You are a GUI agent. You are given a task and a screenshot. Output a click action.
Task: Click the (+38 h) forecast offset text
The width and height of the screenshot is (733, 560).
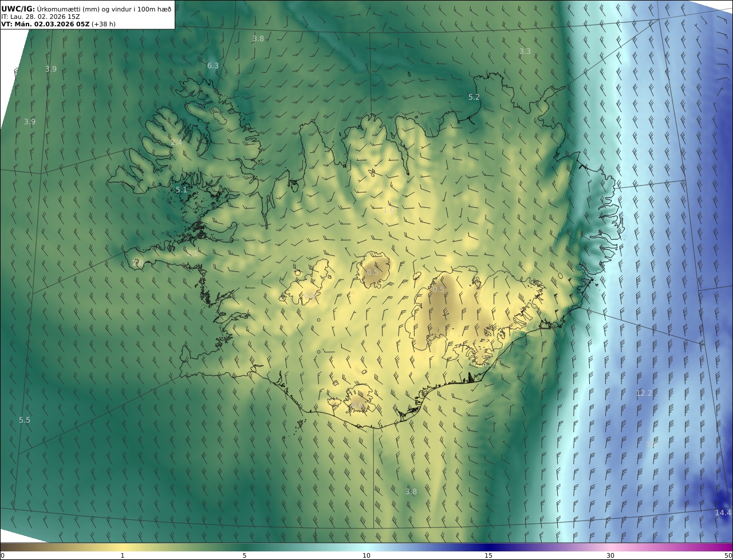click(x=104, y=24)
